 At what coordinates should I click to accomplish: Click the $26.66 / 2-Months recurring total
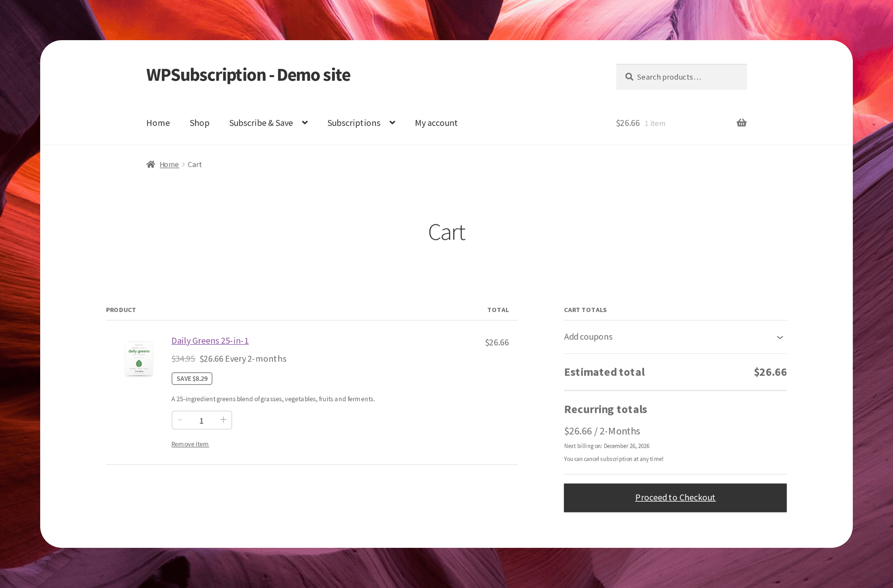(602, 431)
